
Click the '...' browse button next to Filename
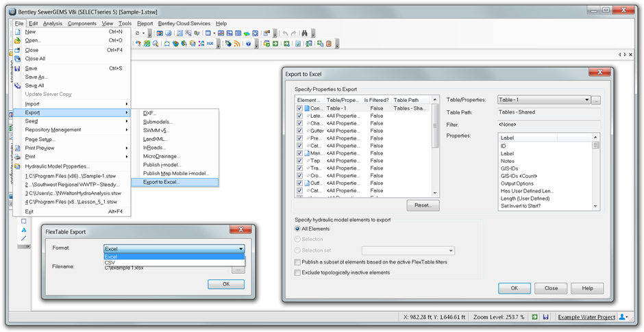click(238, 269)
